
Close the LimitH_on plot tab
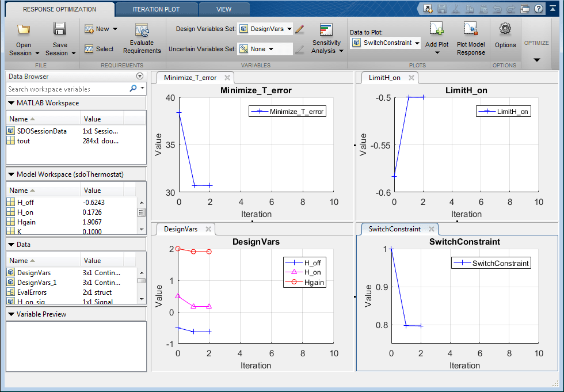coord(411,78)
